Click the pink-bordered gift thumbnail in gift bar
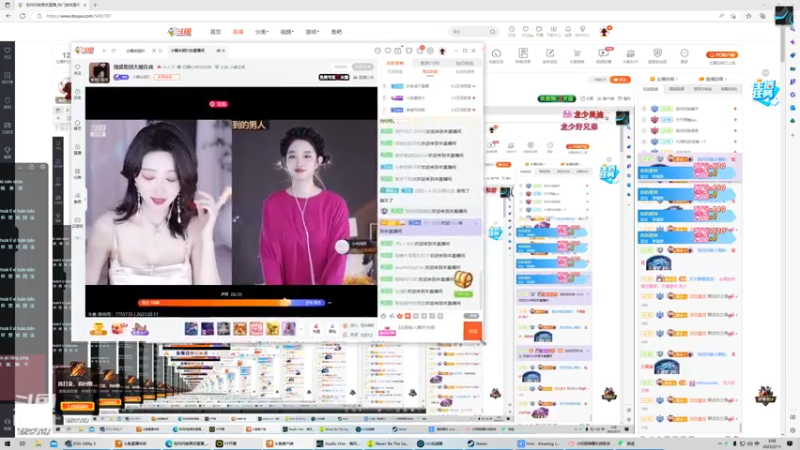The height and width of the screenshot is (450, 800). click(x=256, y=329)
